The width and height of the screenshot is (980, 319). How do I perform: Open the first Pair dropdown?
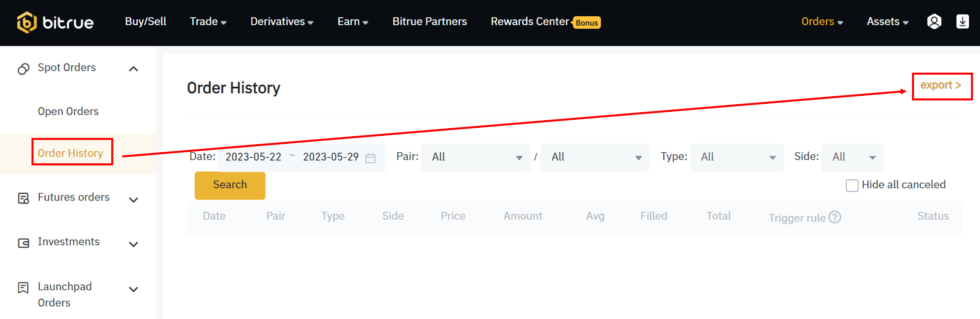(x=475, y=157)
